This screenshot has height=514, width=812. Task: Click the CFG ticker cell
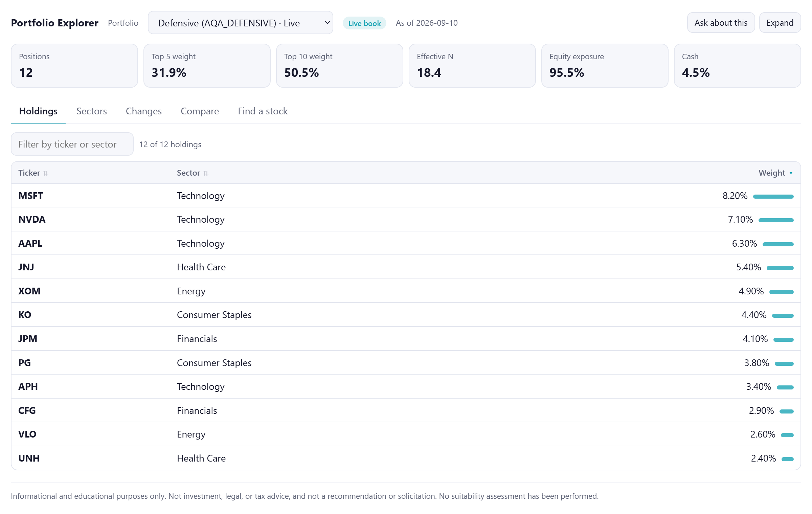pos(27,411)
